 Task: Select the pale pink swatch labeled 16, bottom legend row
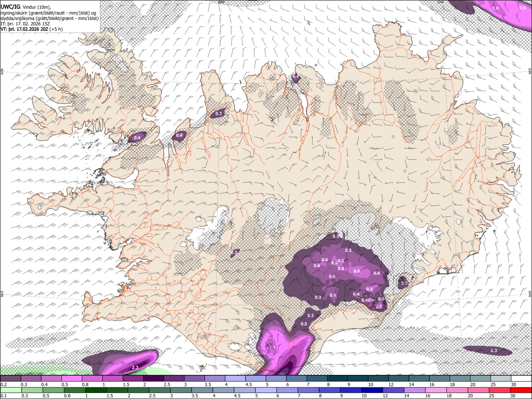click(x=436, y=390)
